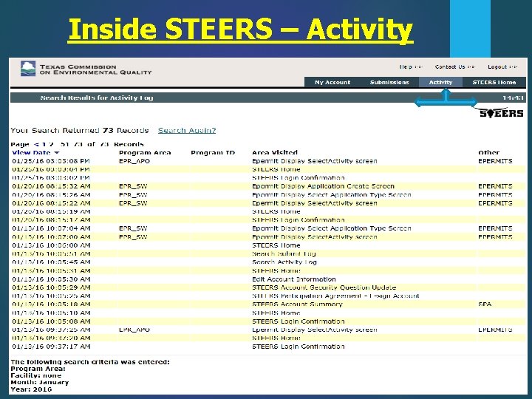
Task: Click 'Year: 2016' search criteria text
Action: pos(31,389)
